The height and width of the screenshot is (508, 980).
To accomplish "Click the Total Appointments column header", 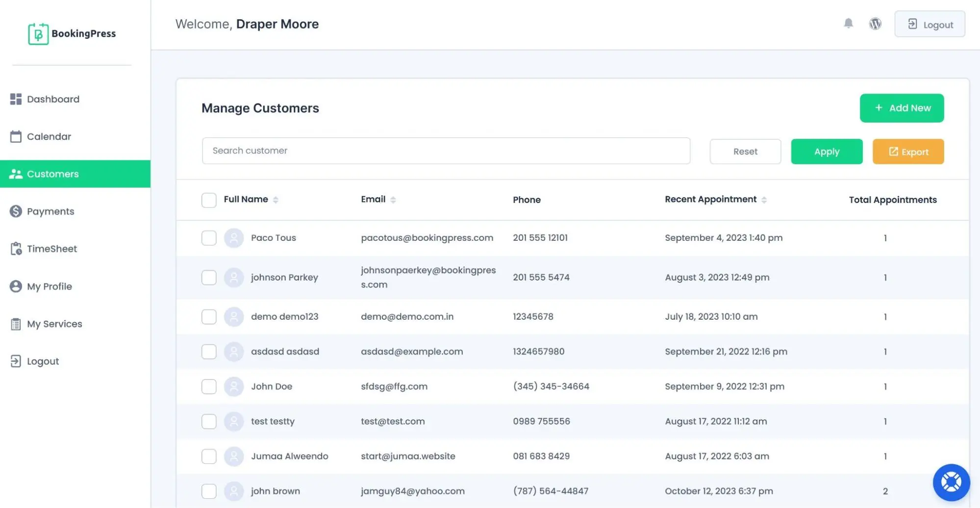I will click(x=893, y=200).
